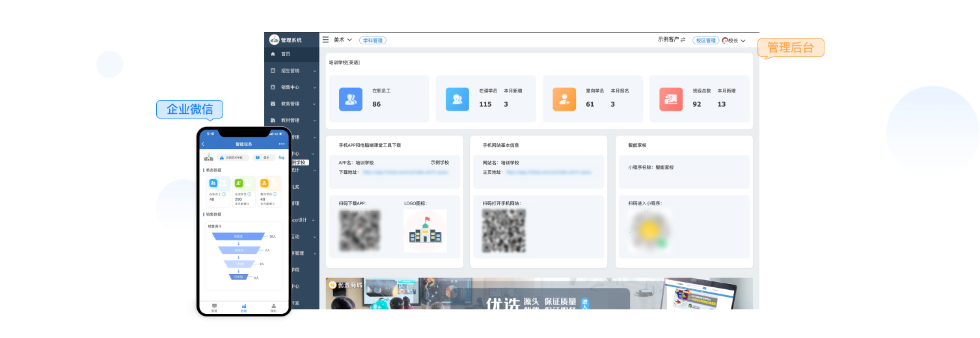Expand the 招生营销 chevron
980x338 pixels.
click(314, 70)
